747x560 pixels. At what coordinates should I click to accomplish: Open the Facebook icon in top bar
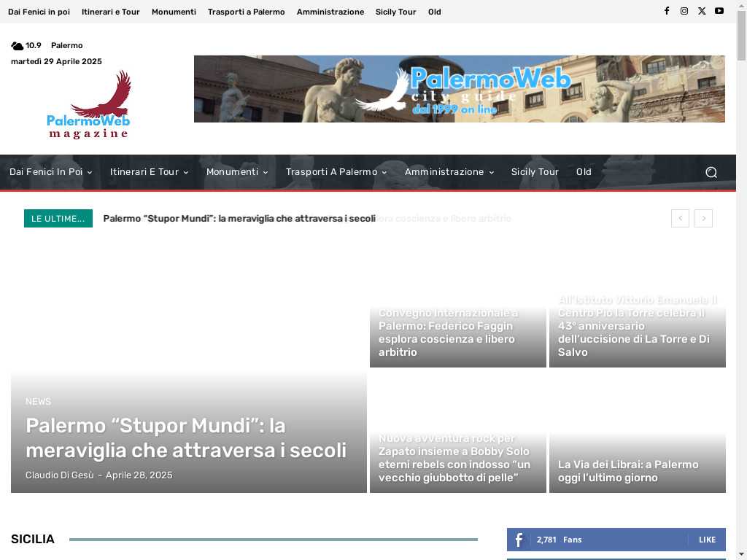click(667, 11)
